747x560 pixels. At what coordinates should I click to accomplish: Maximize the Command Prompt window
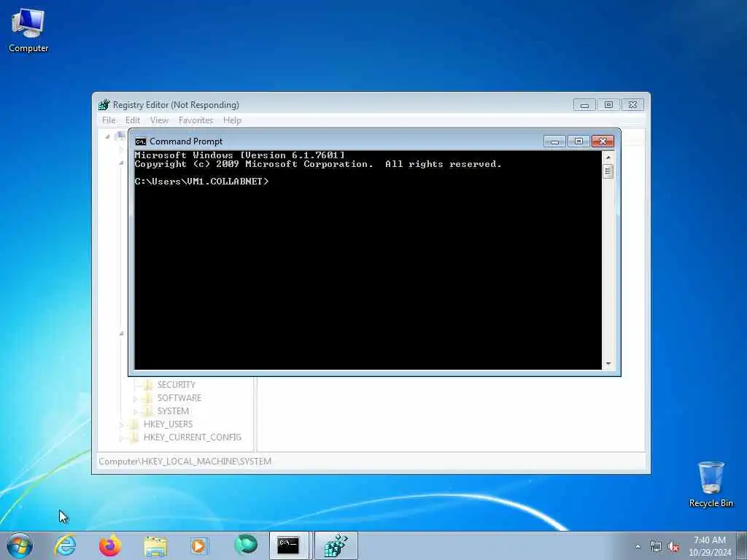coord(578,141)
